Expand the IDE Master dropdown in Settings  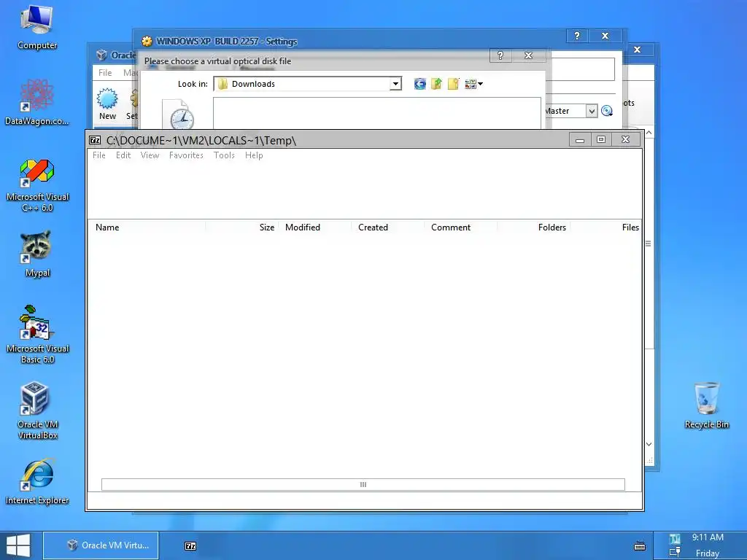tap(591, 111)
